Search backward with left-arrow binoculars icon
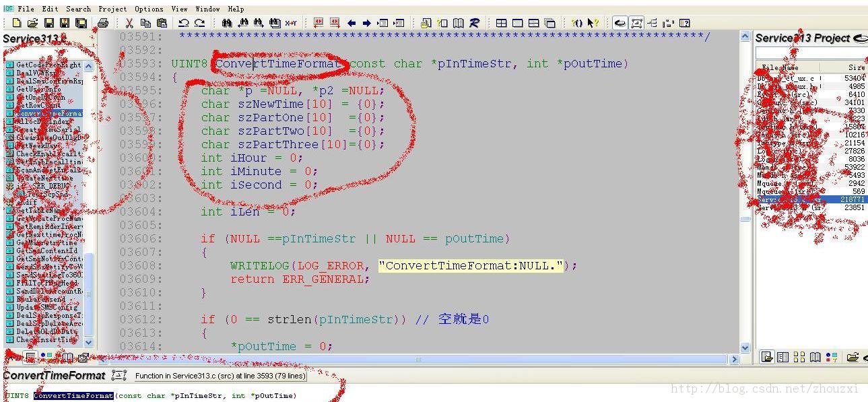868x402 pixels. pos(243,23)
